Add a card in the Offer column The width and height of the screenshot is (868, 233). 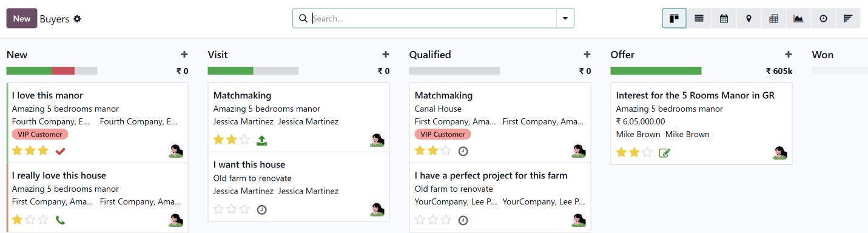pos(788,55)
